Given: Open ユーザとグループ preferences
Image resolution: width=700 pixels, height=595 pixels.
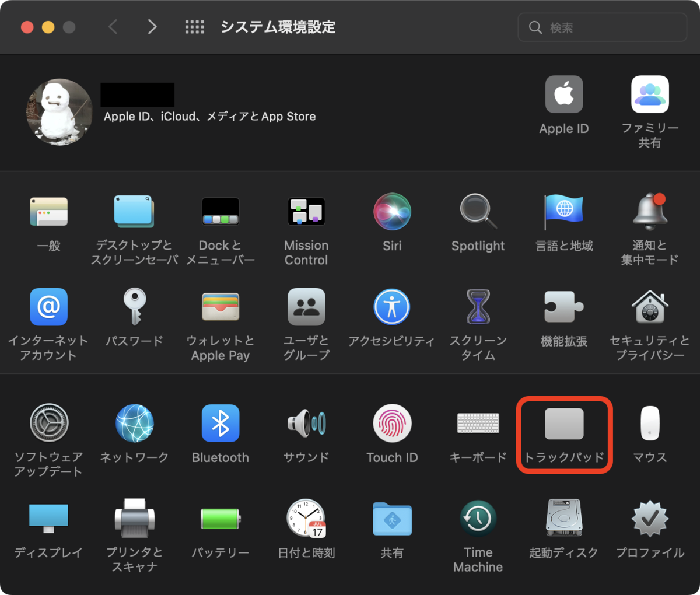Looking at the screenshot, I should 306,307.
